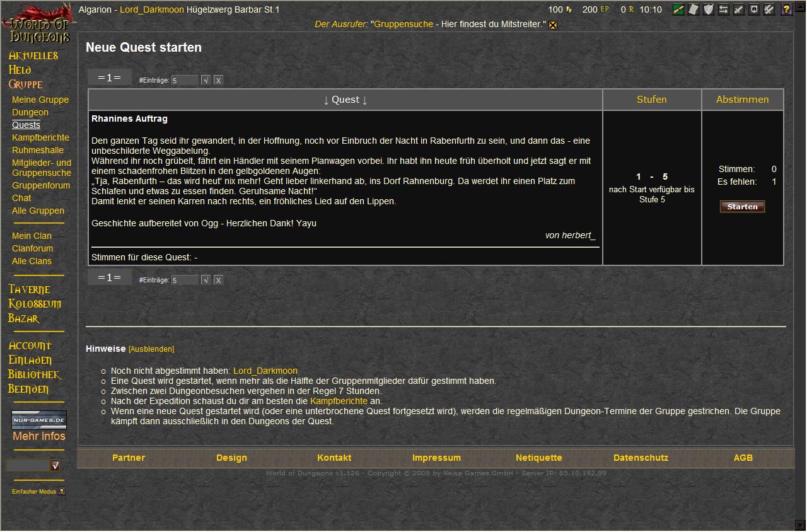Open Lord_Darkmoon link in the hints list
This screenshot has width=807, height=532.
pyautogui.click(x=265, y=371)
